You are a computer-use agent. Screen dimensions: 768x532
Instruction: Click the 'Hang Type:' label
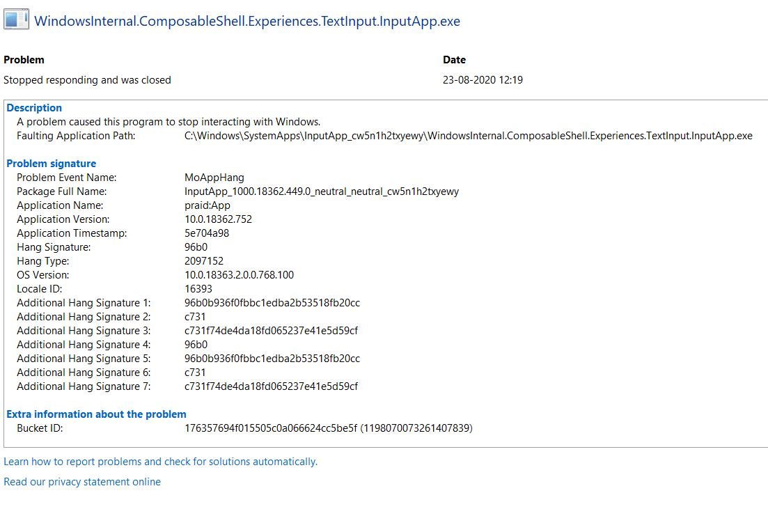click(43, 261)
